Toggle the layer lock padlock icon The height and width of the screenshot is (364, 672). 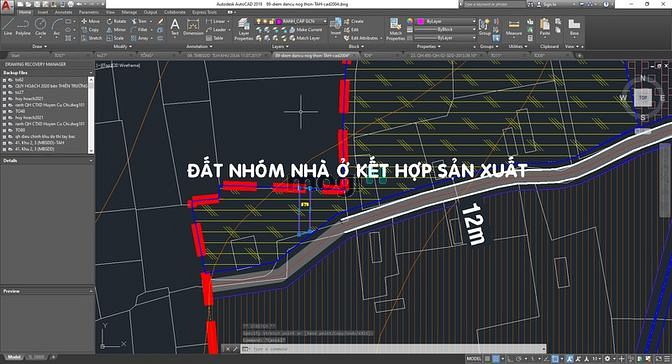(271, 21)
